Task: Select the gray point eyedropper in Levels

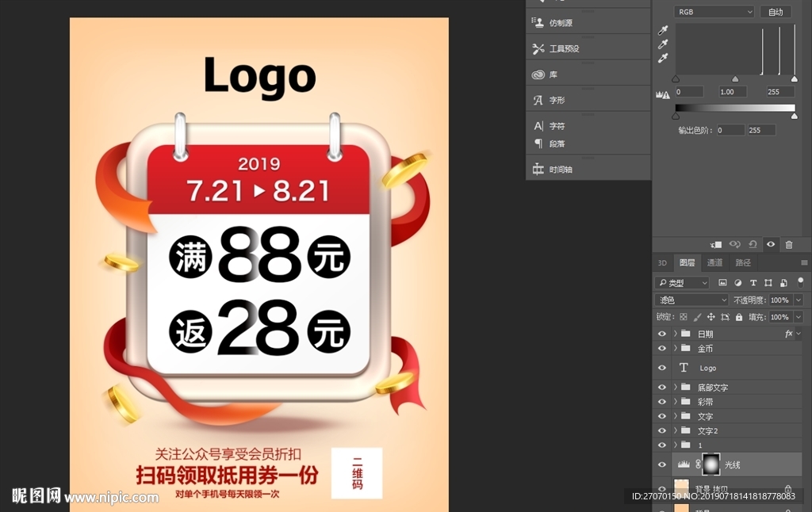Action: [x=663, y=44]
